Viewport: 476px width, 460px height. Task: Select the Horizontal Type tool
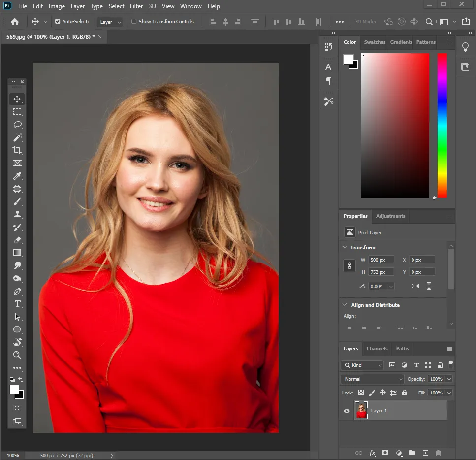click(x=17, y=304)
